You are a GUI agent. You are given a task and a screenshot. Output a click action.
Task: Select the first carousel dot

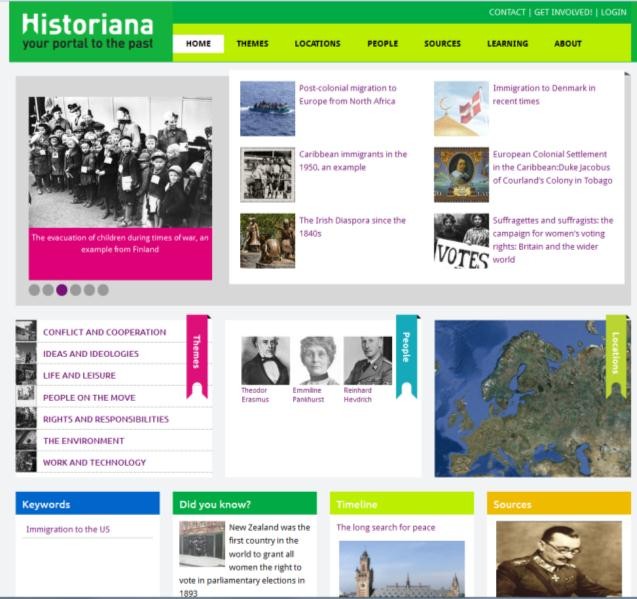[34, 290]
